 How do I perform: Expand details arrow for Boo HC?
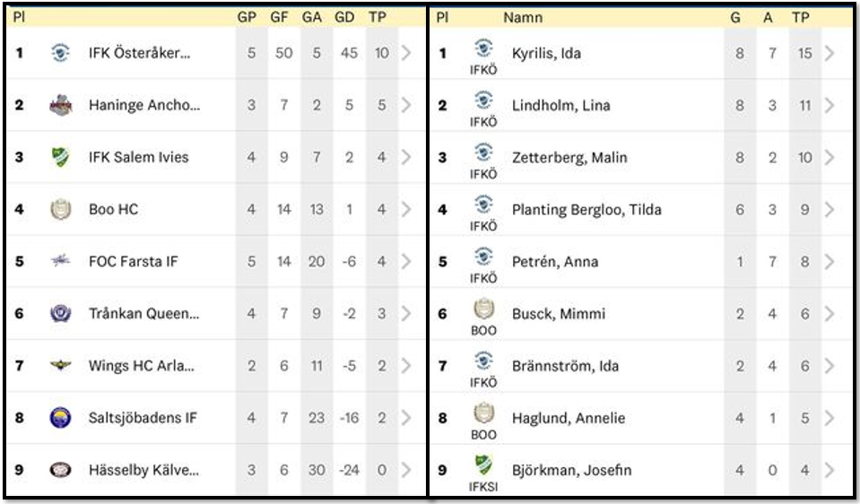(407, 209)
